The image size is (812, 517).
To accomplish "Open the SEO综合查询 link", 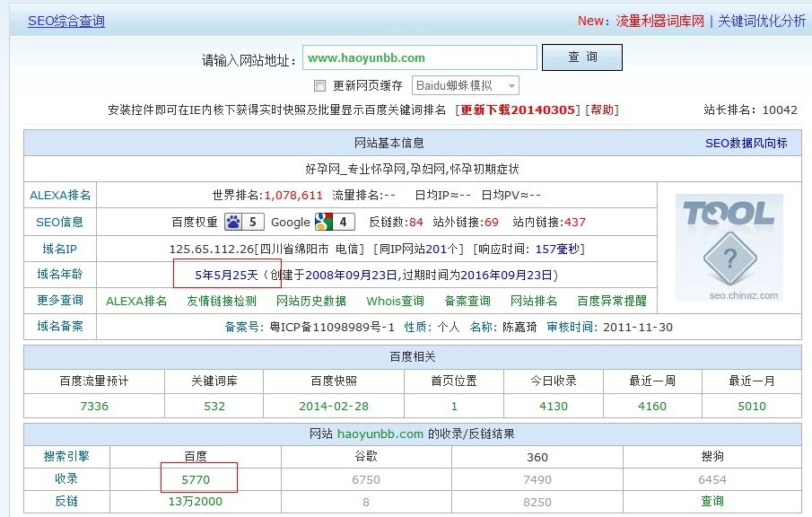I will pyautogui.click(x=66, y=22).
